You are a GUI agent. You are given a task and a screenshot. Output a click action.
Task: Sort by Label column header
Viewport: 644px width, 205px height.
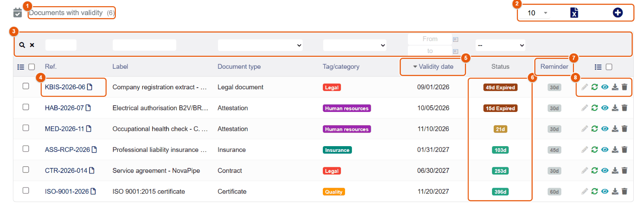point(120,67)
